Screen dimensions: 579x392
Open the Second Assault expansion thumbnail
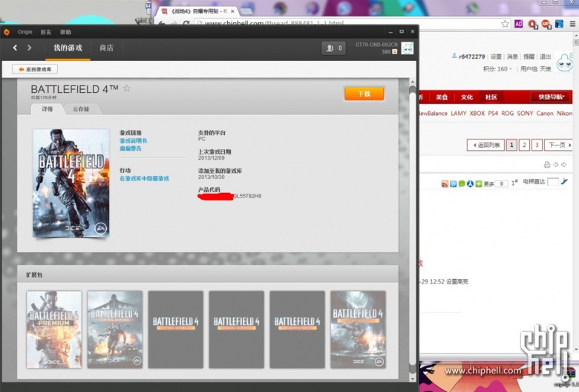(x=359, y=330)
